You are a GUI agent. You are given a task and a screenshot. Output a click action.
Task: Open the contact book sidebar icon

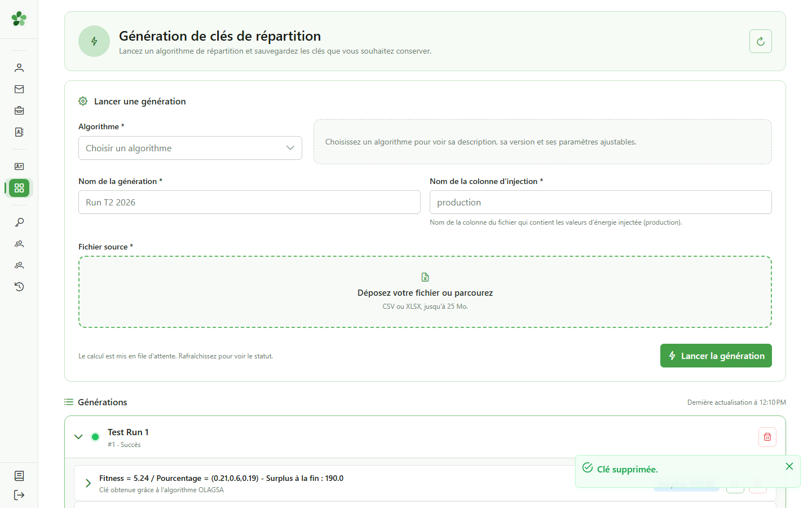coord(19,132)
